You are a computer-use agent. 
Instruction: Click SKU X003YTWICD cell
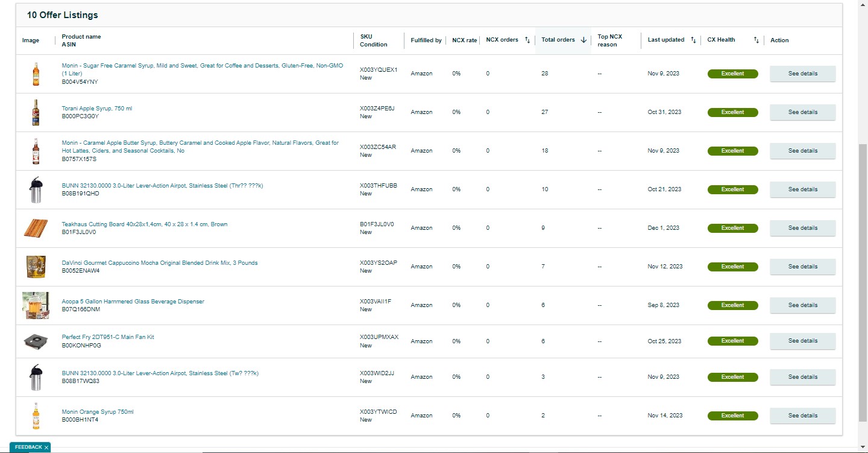click(x=378, y=412)
